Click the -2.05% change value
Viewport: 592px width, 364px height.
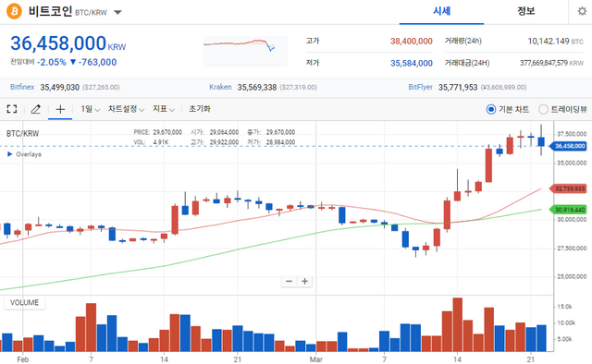click(x=52, y=62)
